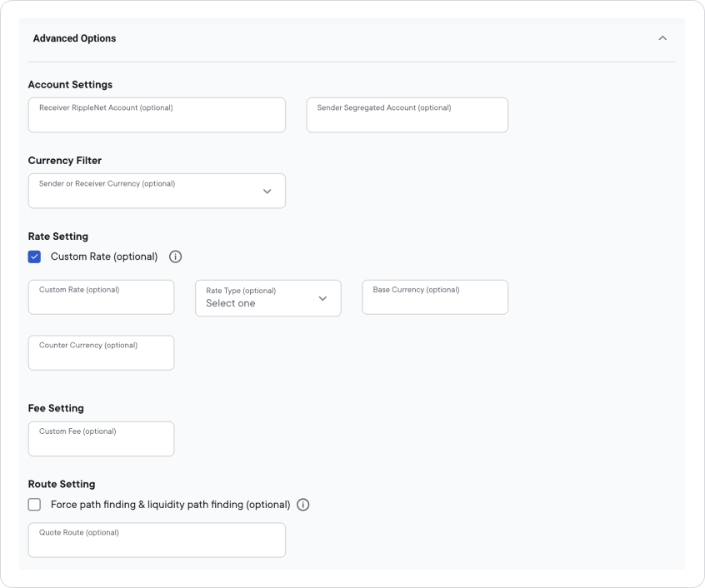
Task: Click the Custom Fee input field
Action: tap(101, 439)
